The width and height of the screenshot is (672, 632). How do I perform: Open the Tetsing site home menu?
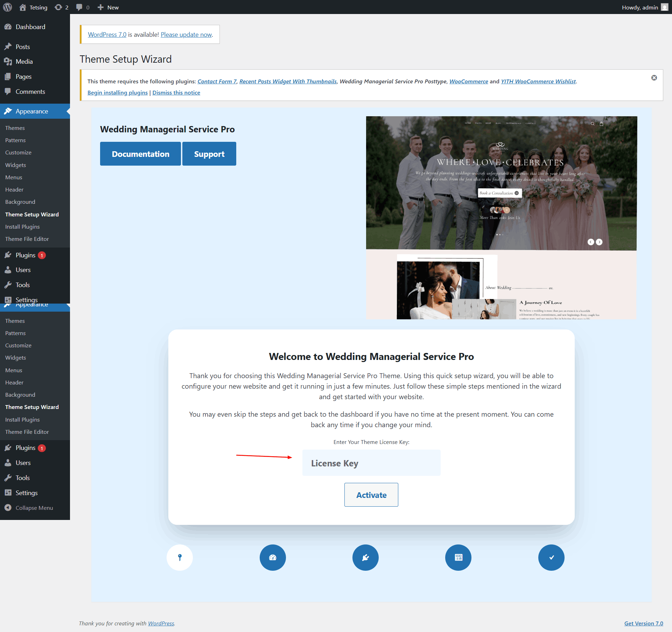click(x=33, y=7)
